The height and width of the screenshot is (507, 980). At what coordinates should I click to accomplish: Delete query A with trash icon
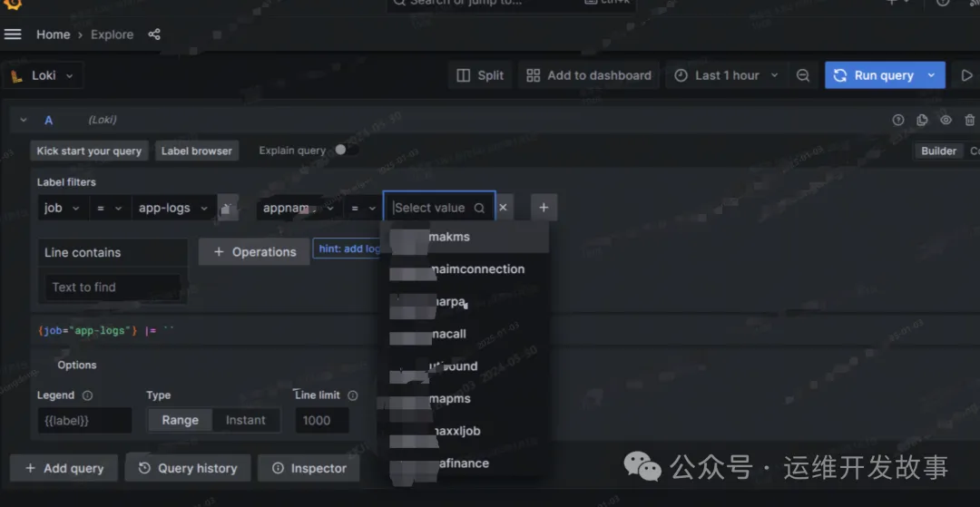point(969,120)
